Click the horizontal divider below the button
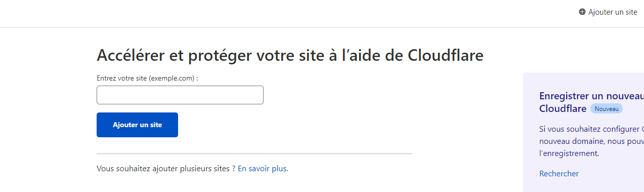Screen dimensions: 644x192 254,153
